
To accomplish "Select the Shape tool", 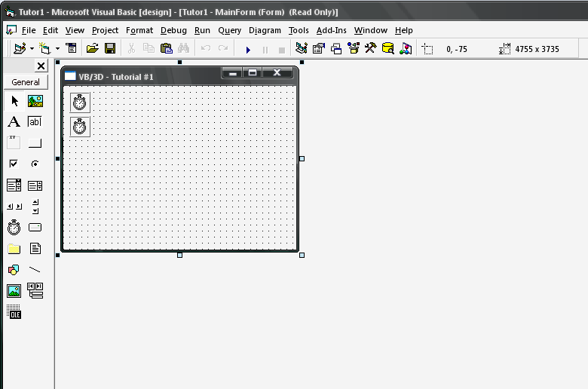I will coord(14,270).
